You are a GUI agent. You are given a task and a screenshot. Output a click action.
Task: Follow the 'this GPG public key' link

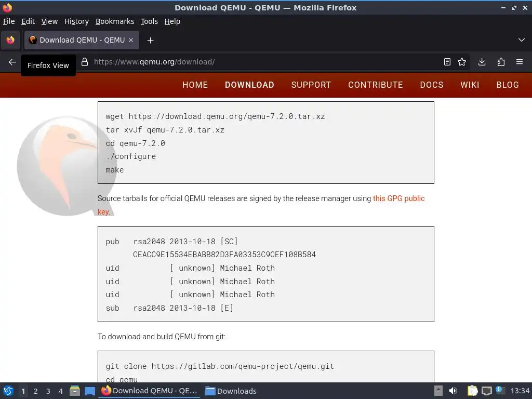coord(398,198)
